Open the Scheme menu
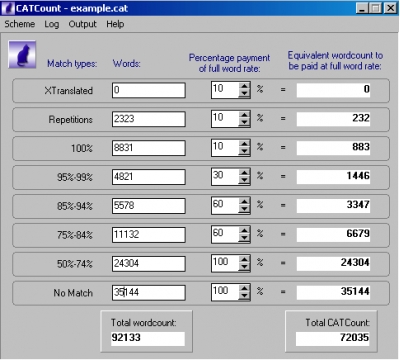Screen dimensions: 400x360 point(20,24)
